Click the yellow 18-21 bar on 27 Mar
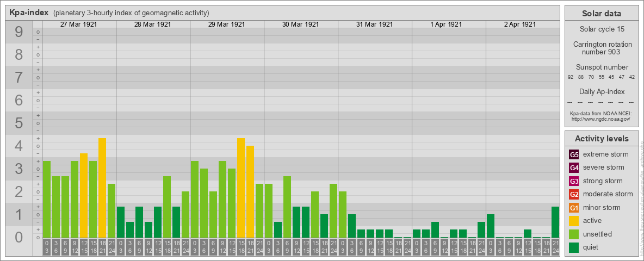 102,188
